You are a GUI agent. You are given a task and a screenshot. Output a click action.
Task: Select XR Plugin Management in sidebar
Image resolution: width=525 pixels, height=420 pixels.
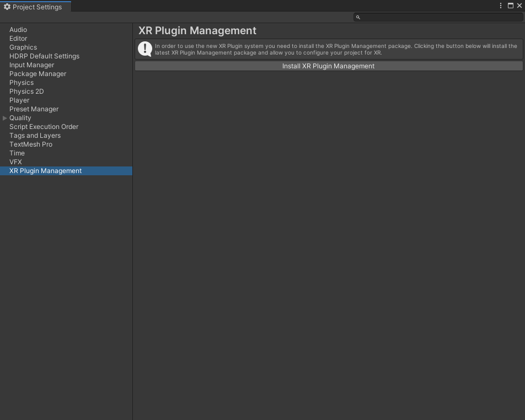coord(66,171)
